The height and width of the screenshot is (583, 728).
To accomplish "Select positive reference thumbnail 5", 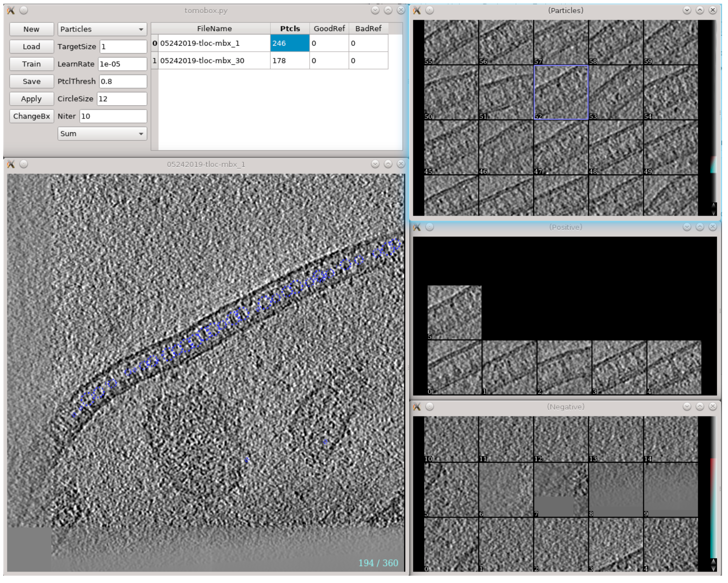I will coord(455,313).
